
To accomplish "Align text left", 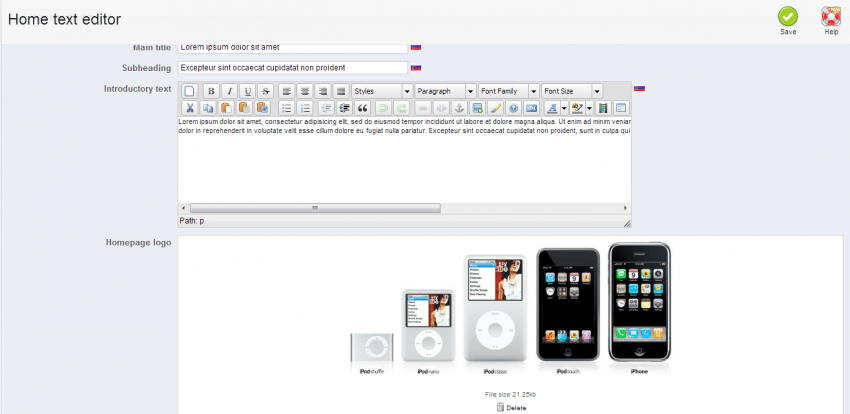I will click(x=287, y=91).
